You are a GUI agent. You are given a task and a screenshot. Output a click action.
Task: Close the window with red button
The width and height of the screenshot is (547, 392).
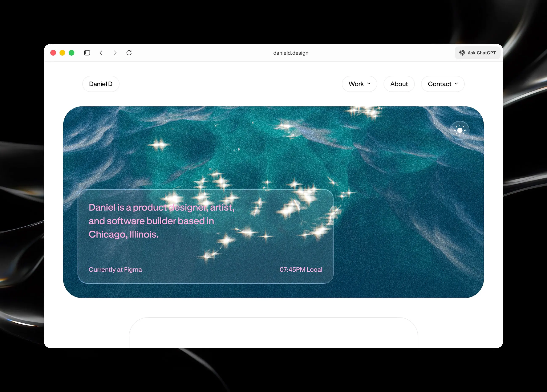53,53
